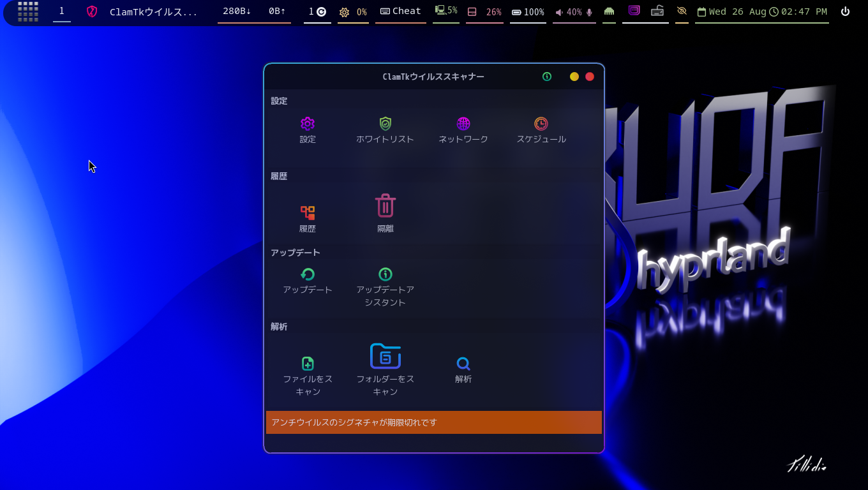
Task: Click the battery indicator showing 100%
Action: [x=528, y=12]
